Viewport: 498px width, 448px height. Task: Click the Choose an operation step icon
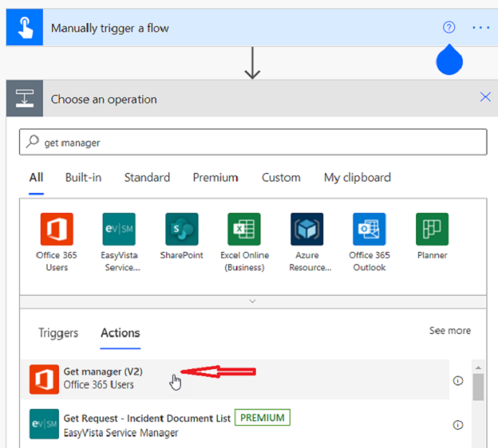click(25, 99)
